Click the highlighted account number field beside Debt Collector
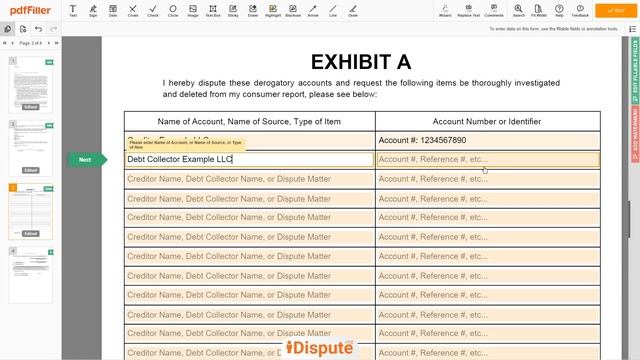 coord(488,159)
